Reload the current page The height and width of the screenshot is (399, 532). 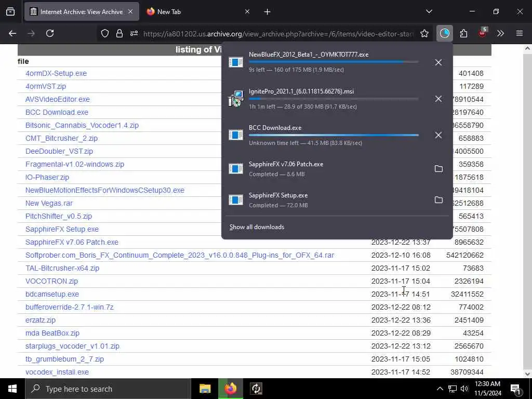click(50, 33)
